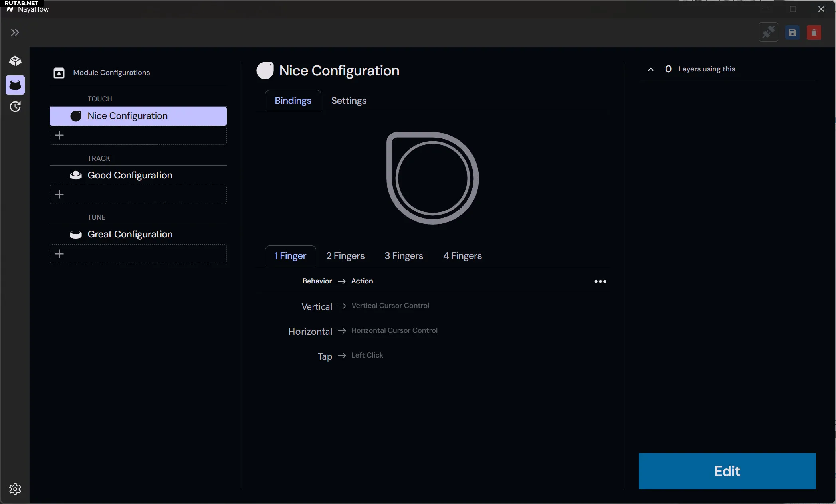Viewport: 836px width, 504px height.
Task: Open the keyboard layers icon in sidebar
Action: (15, 61)
